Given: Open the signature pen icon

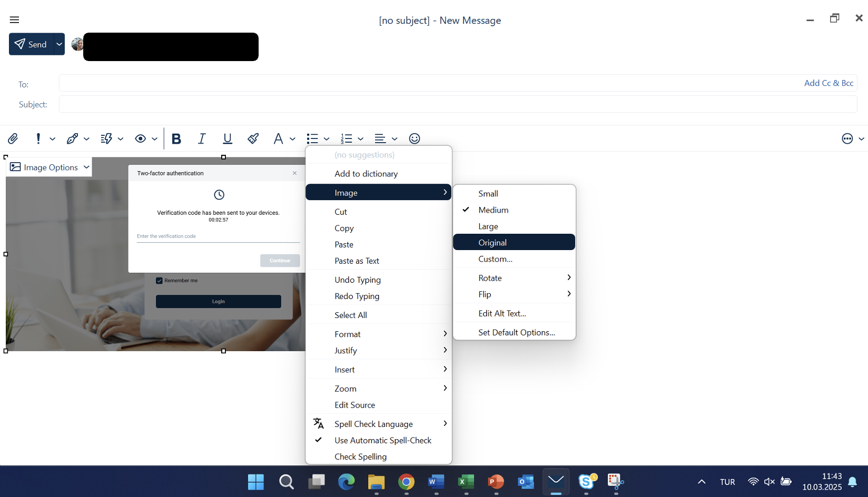Looking at the screenshot, I should coord(72,138).
